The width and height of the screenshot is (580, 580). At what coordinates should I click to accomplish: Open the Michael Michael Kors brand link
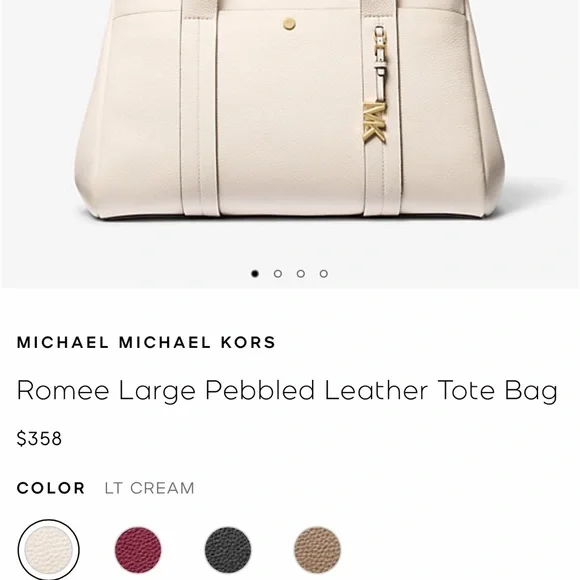146,342
